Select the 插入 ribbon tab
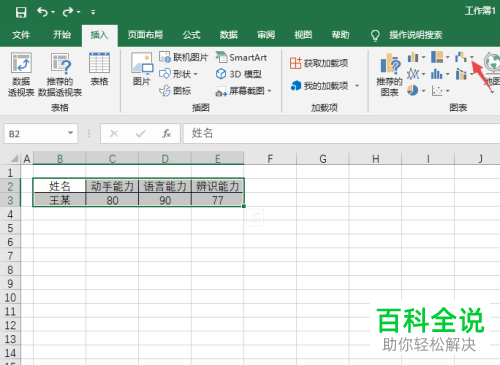 99,35
